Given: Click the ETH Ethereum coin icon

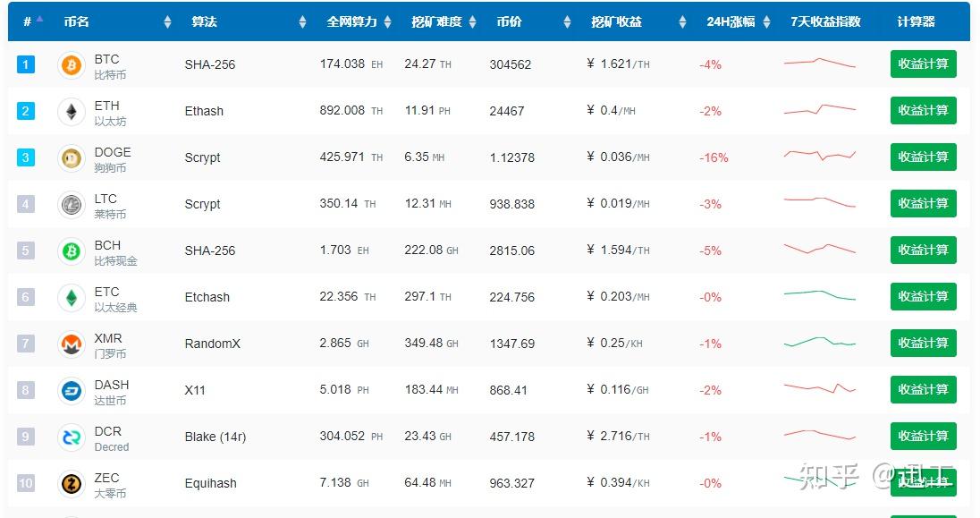Looking at the screenshot, I should 72,111.
